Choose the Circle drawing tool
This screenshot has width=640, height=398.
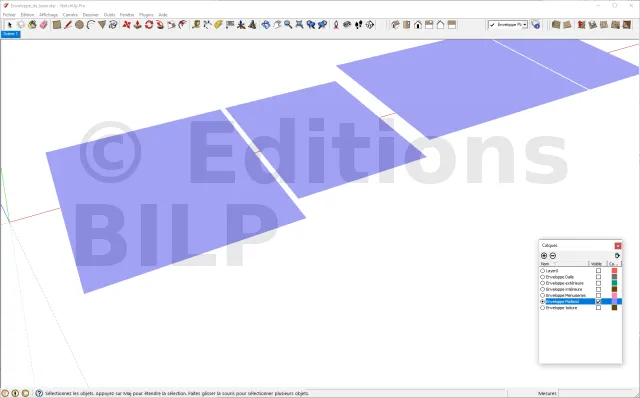(x=79, y=25)
